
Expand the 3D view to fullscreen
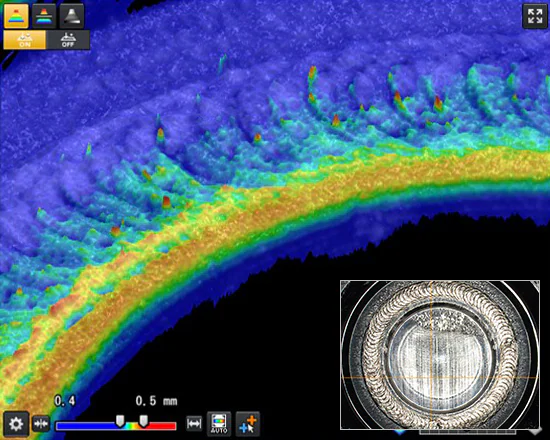(535, 16)
